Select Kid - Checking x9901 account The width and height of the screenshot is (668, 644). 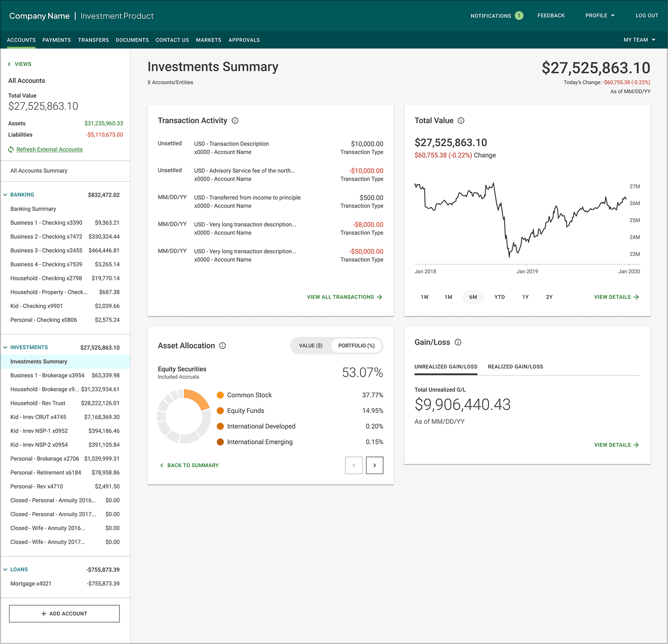(65, 306)
